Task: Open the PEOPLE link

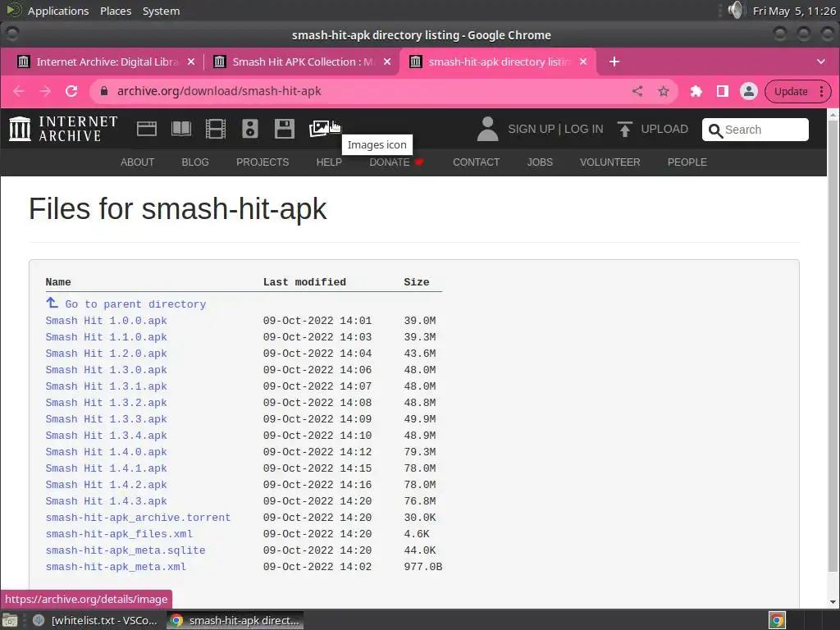Action: tap(687, 162)
